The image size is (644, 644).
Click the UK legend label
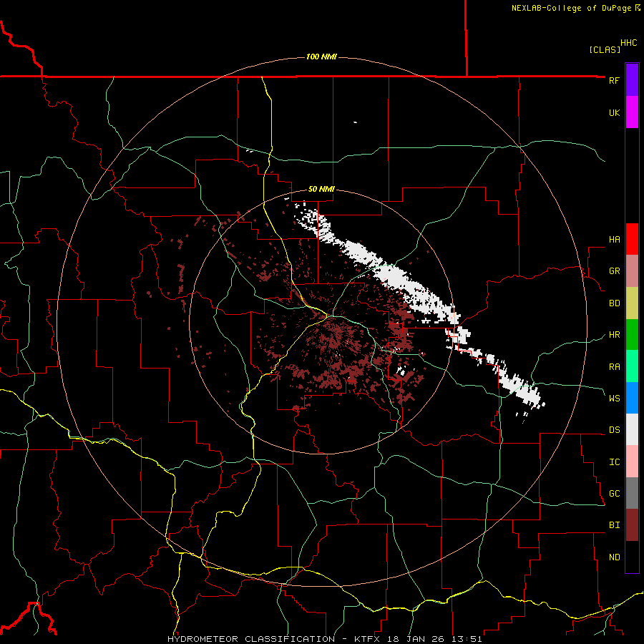(614, 112)
